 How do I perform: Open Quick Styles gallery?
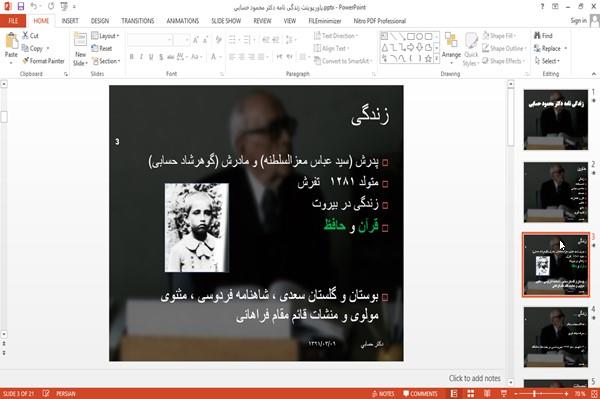click(x=471, y=50)
